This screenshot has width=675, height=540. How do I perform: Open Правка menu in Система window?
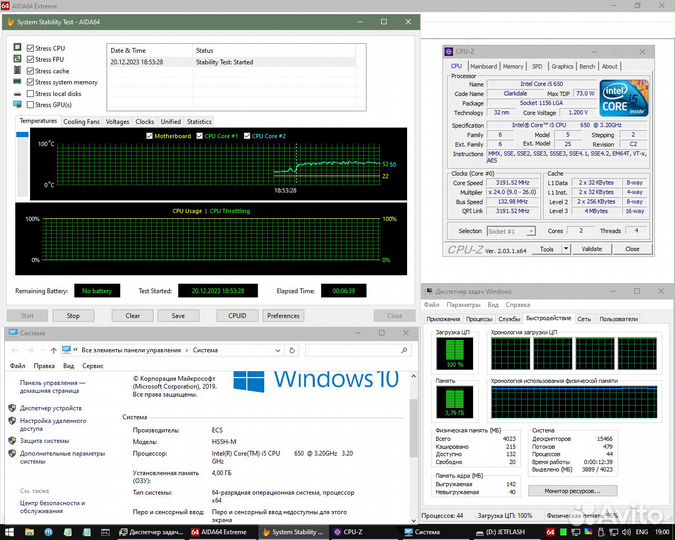(44, 366)
